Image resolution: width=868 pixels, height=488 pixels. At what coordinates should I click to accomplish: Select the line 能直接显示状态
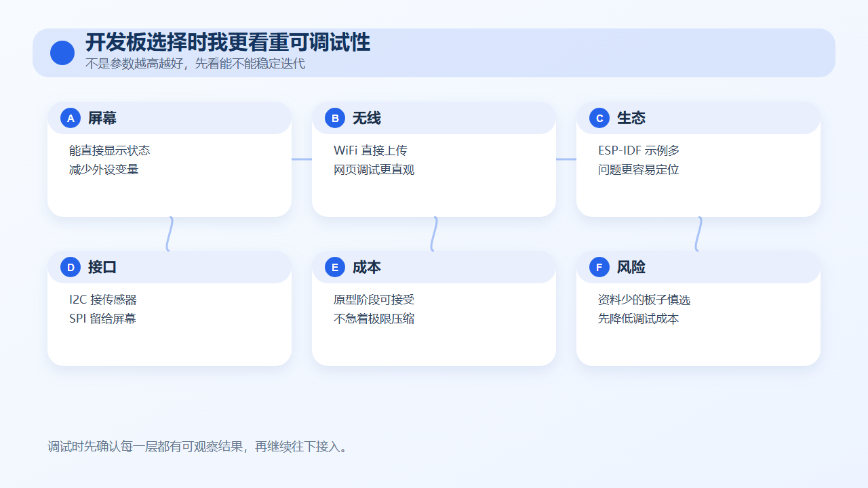coord(110,150)
